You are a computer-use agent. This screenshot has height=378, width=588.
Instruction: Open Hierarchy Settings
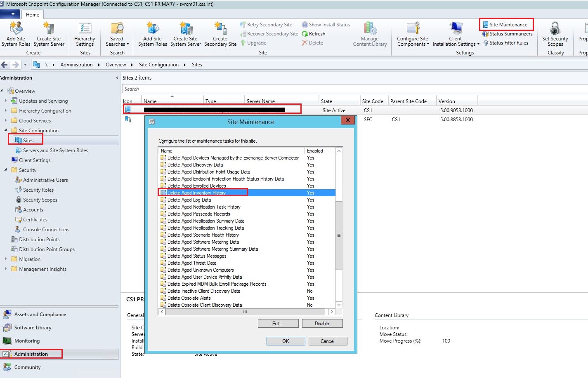[x=84, y=34]
